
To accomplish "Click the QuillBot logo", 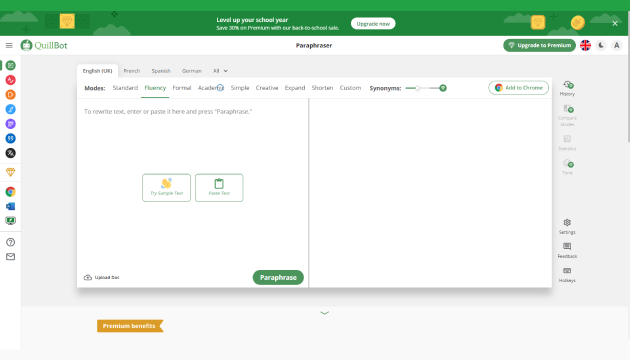I will 44,45.
